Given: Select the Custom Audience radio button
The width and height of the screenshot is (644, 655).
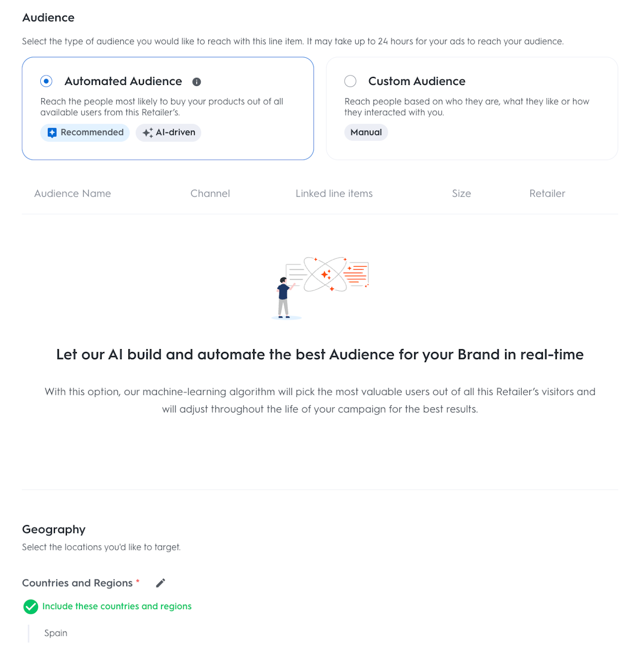Looking at the screenshot, I should pos(350,81).
